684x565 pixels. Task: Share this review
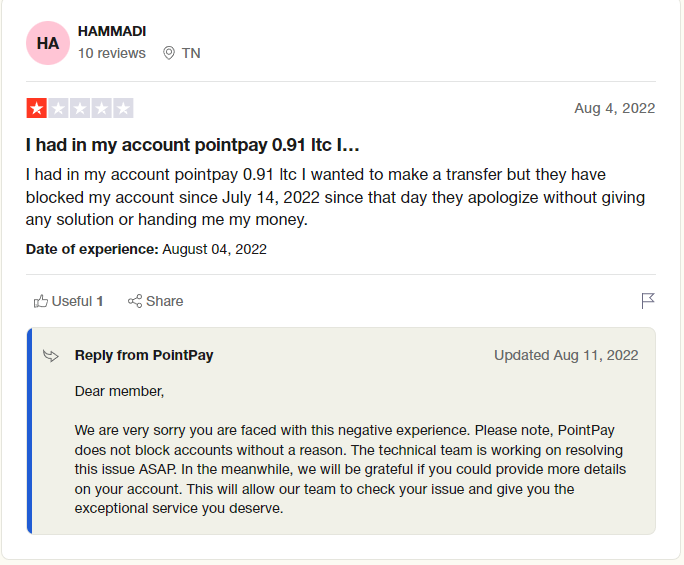point(155,301)
